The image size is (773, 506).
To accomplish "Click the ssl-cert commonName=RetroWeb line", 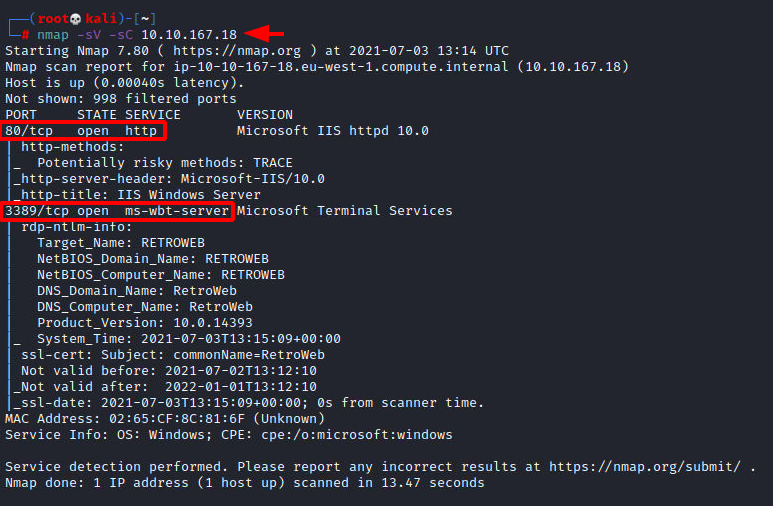I will [173, 355].
